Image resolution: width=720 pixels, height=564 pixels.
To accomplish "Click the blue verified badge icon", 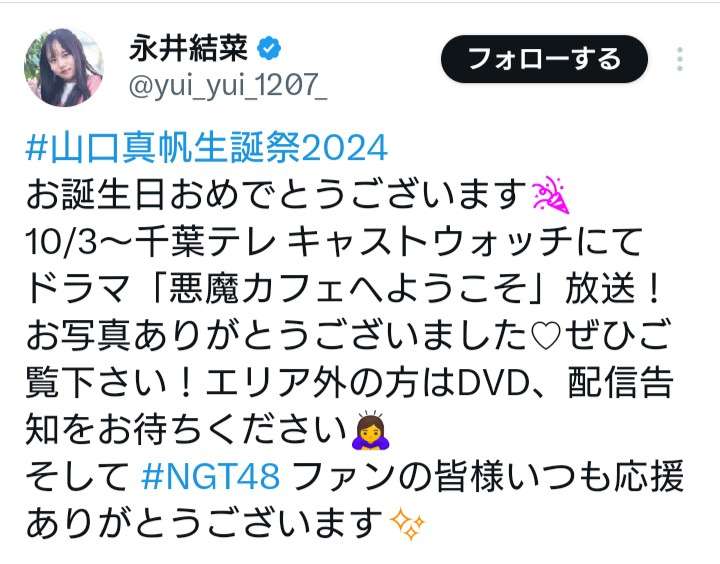I will click(x=269, y=48).
